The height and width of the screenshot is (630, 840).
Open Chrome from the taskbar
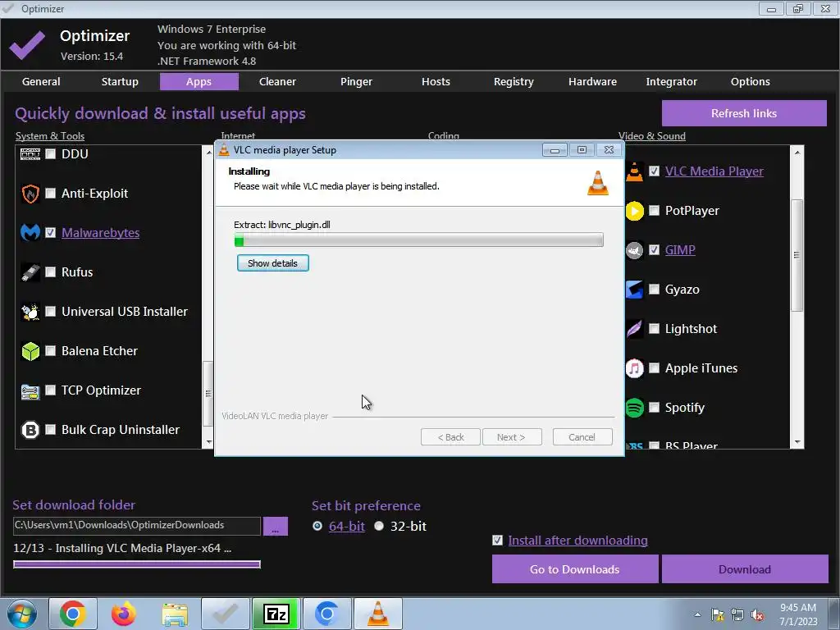point(73,614)
